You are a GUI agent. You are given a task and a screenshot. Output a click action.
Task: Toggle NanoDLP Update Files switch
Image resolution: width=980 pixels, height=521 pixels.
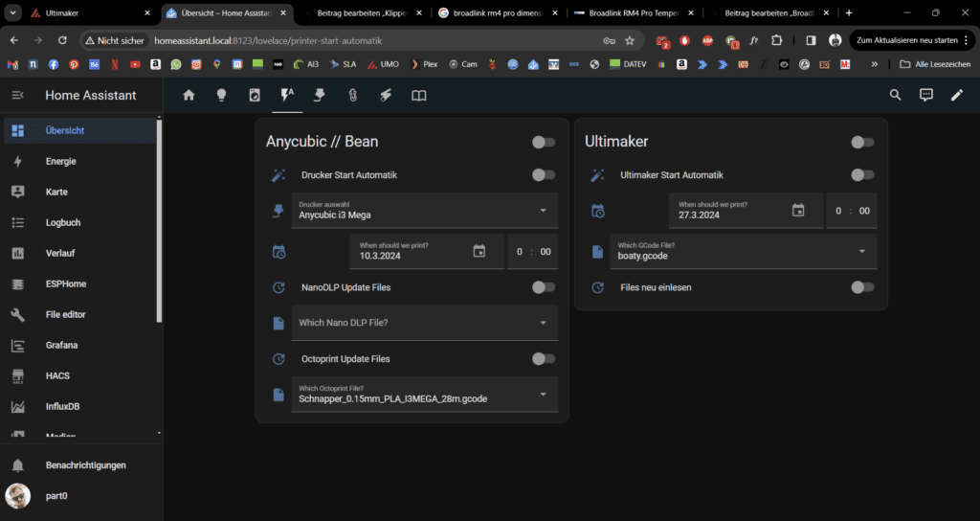pyautogui.click(x=544, y=287)
